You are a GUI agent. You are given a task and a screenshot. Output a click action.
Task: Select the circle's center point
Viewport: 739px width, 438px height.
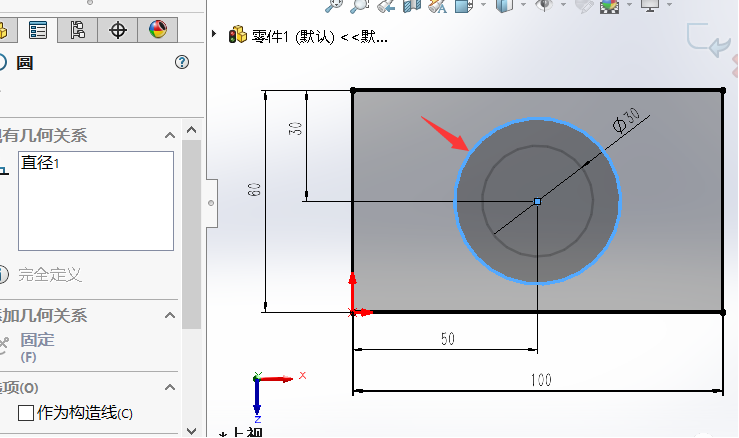[x=537, y=201]
